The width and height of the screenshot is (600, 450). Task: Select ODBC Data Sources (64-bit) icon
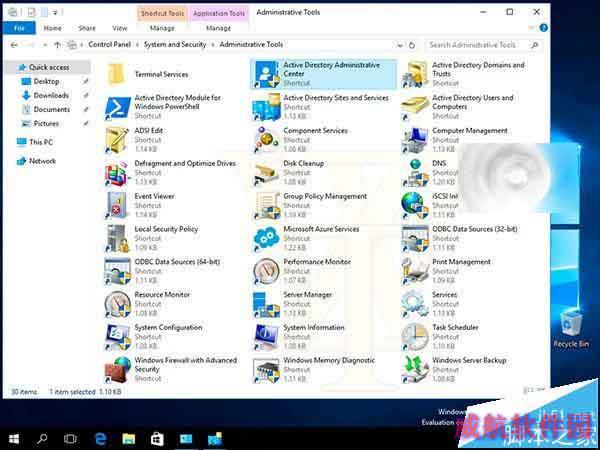117,272
